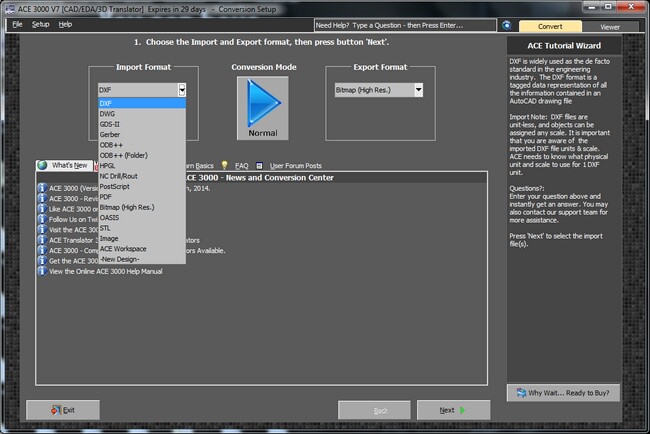
Task: Click the forum icon beside User Forum Posts
Action: click(x=259, y=165)
